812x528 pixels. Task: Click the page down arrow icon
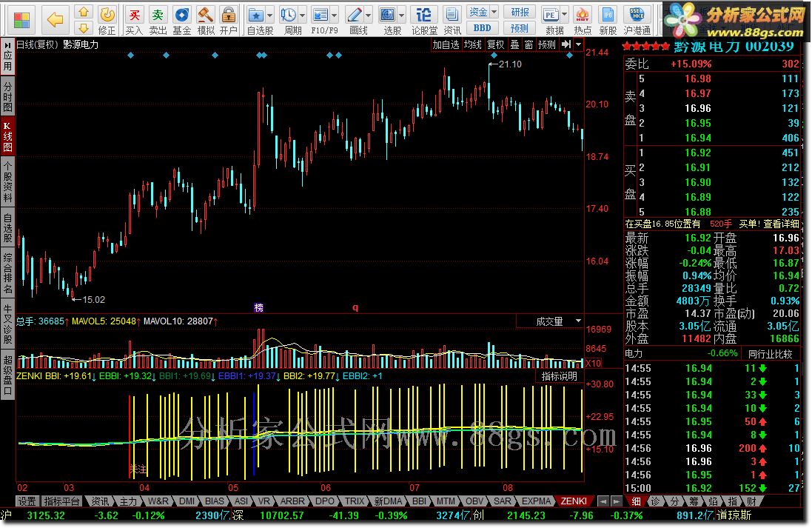tap(84, 28)
